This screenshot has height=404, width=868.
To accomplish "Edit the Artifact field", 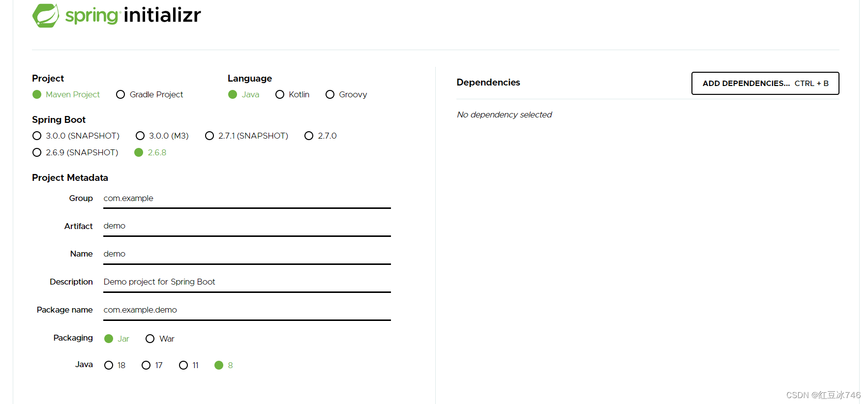I will (247, 226).
